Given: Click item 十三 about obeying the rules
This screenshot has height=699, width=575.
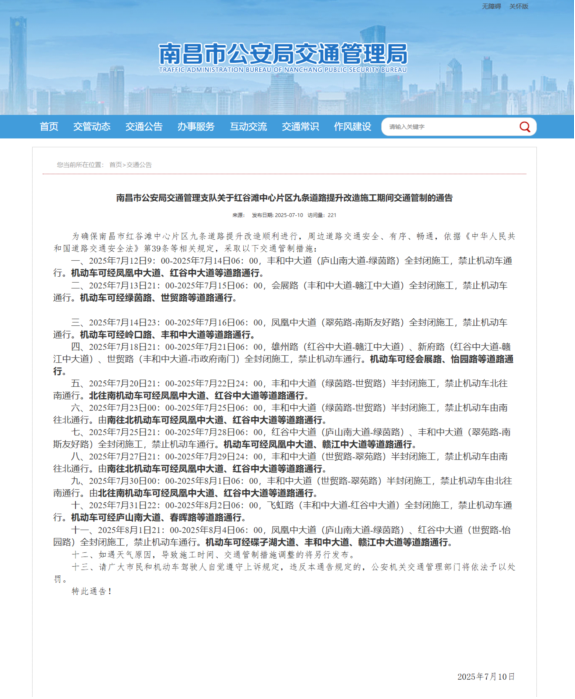Looking at the screenshot, I should [x=284, y=573].
